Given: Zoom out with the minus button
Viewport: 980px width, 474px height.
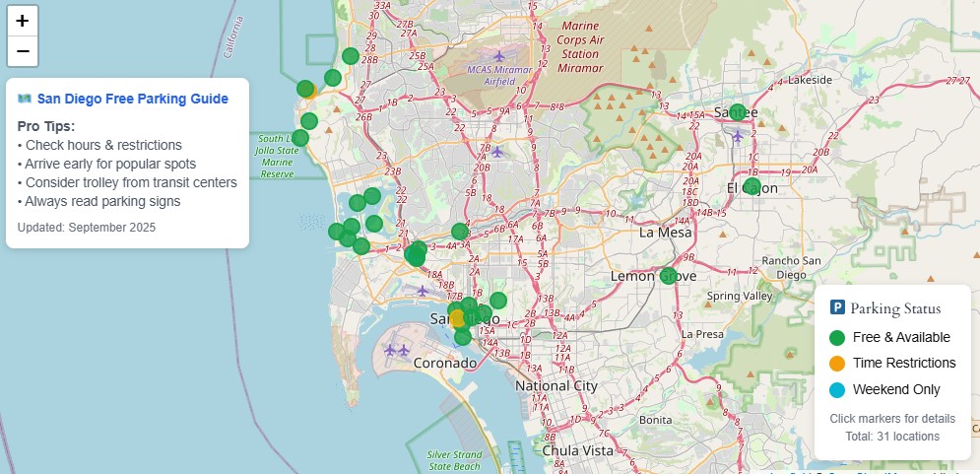Looking at the screenshot, I should click(x=23, y=51).
